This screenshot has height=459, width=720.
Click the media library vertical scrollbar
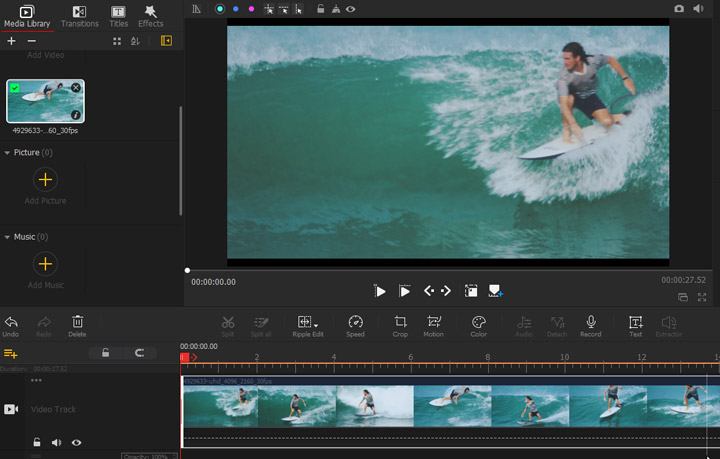(x=180, y=161)
